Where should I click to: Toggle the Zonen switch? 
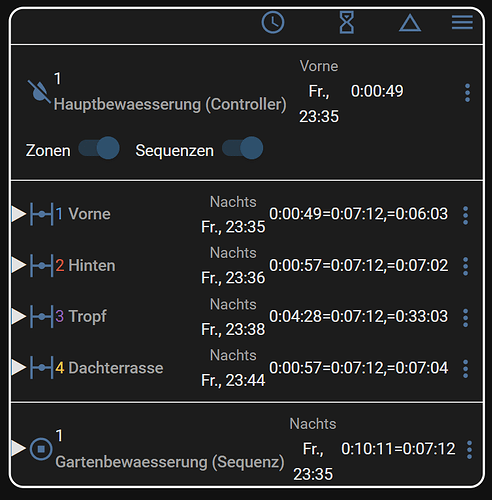point(99,148)
